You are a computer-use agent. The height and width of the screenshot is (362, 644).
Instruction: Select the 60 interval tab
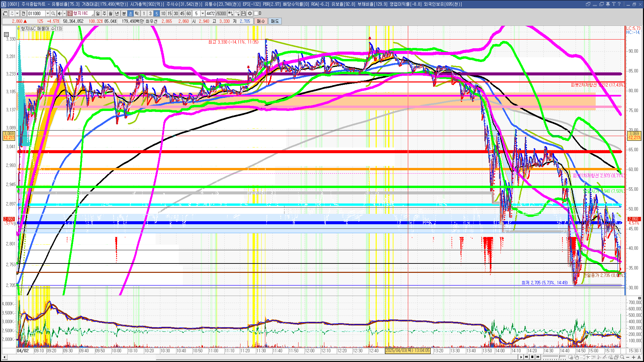point(189,13)
